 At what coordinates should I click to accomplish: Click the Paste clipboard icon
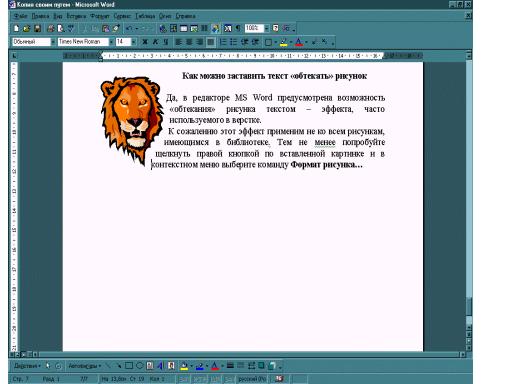[105, 28]
